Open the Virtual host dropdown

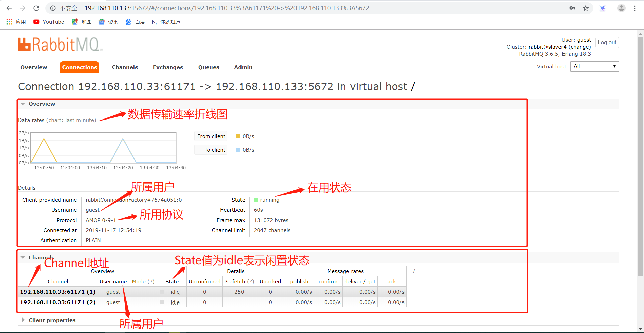point(594,66)
